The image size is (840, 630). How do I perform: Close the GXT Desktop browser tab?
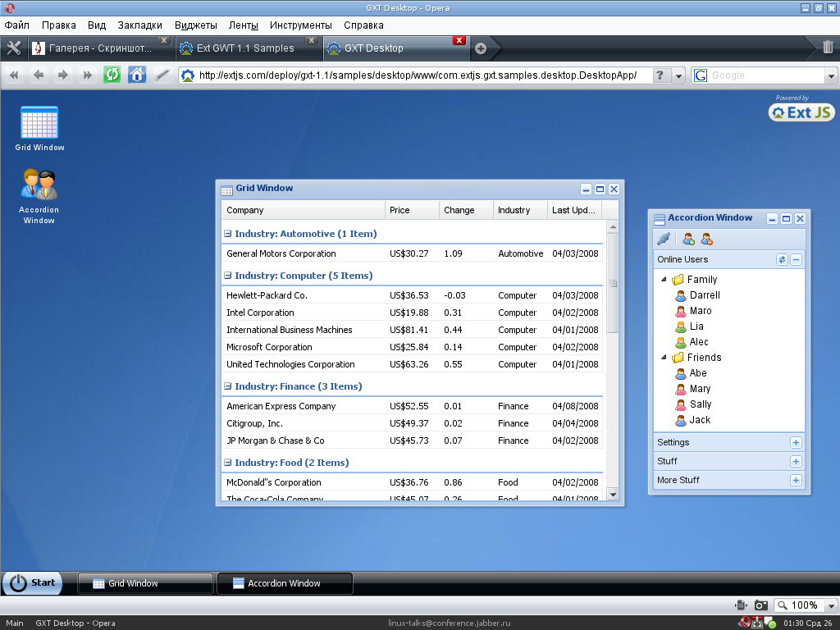click(x=459, y=41)
